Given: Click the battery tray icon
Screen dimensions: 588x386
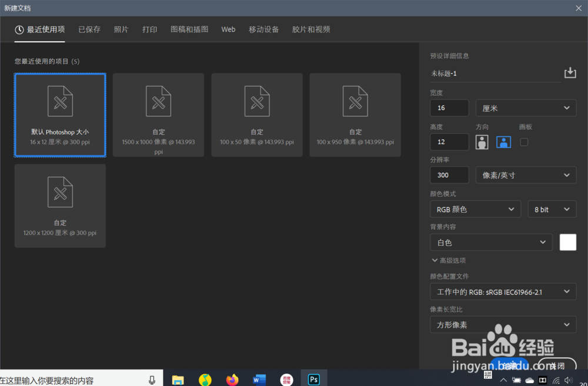Looking at the screenshot, I should 516,380.
